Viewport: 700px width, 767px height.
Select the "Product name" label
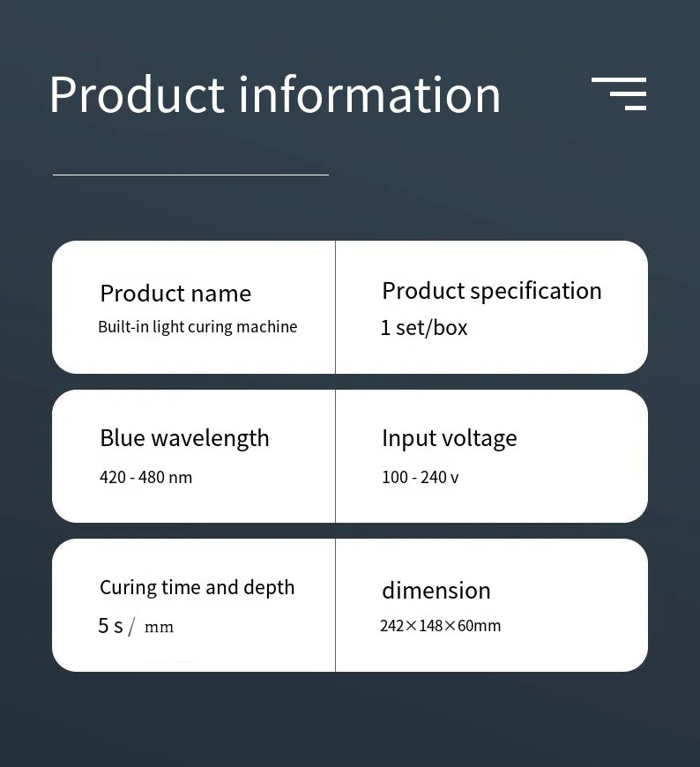click(x=175, y=294)
